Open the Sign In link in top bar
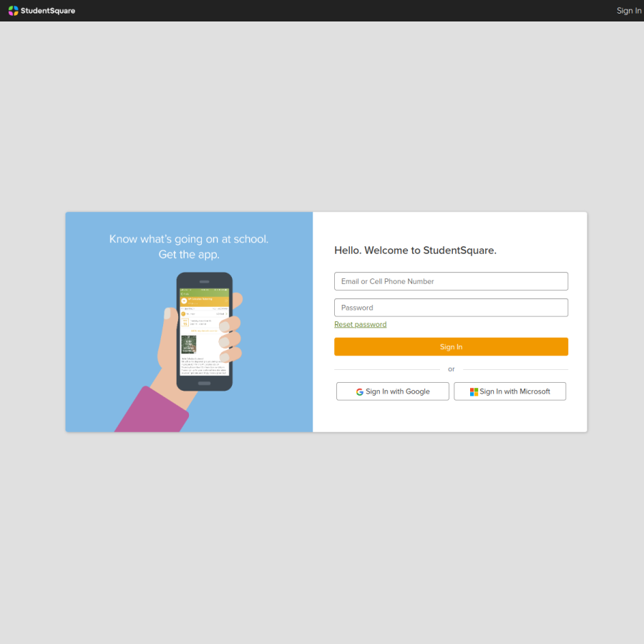 [628, 11]
